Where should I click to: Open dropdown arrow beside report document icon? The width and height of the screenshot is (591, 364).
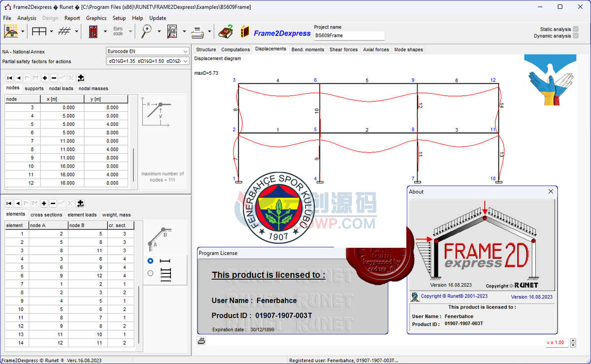pos(184,32)
